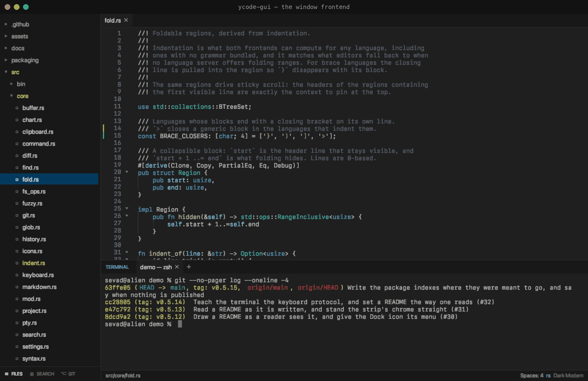The image size is (588, 381).
Task: Click the terminal prompt input cursor
Action: coord(180,324)
